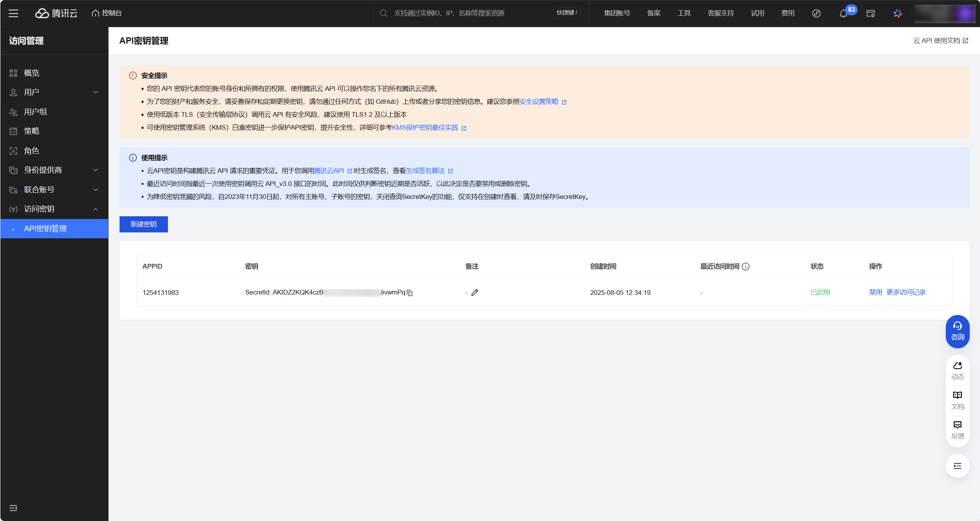This screenshot has height=521, width=980.
Task: Collapse the sidebar with bottom icon
Action: tap(13, 508)
